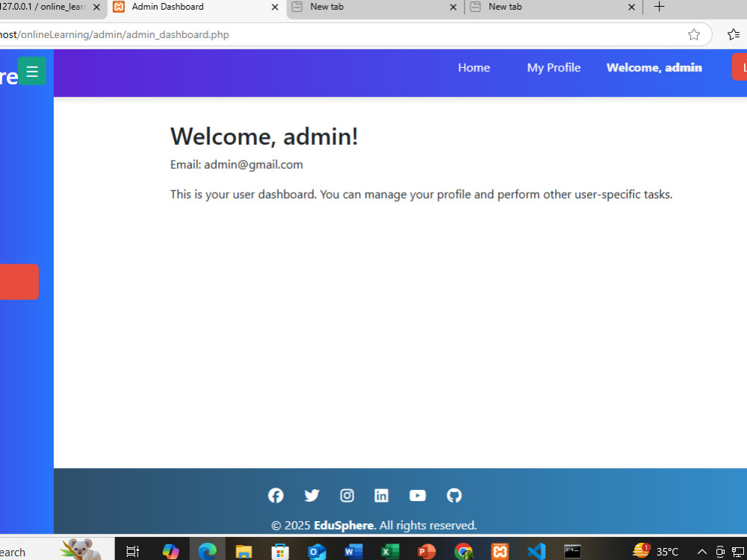Open Outlook from the taskbar
The width and height of the screenshot is (747, 560).
pyautogui.click(x=316, y=552)
